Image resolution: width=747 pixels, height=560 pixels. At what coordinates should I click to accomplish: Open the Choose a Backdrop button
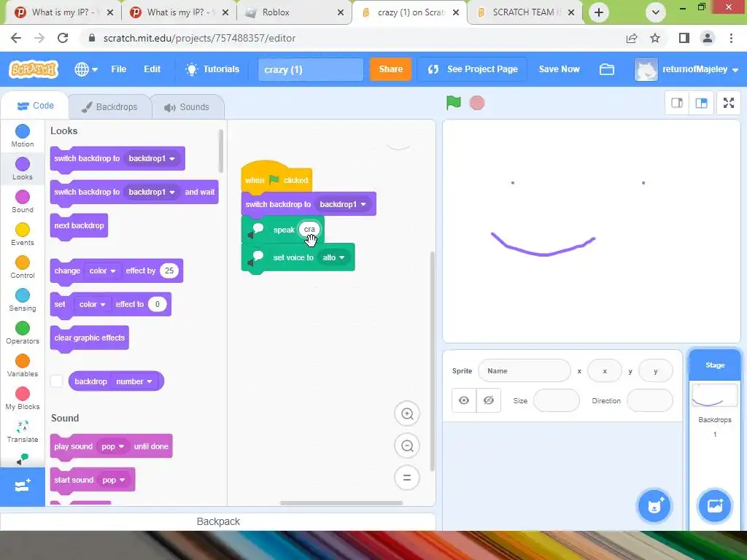tap(715, 506)
